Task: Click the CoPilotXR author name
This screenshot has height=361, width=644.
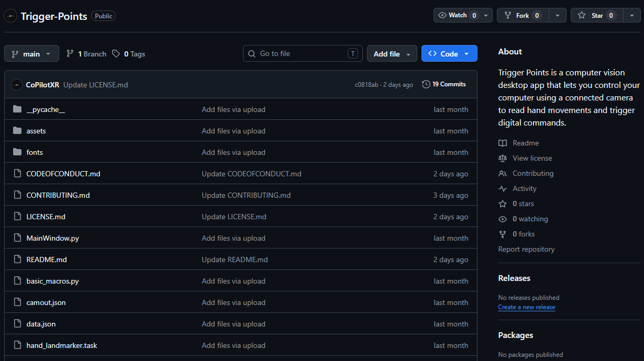Action: pyautogui.click(x=42, y=85)
